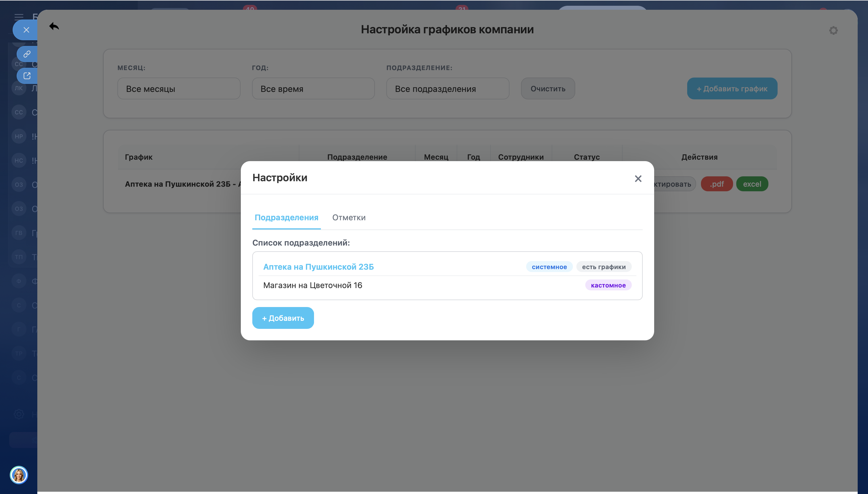Screen dimensions: 868x494
Task: Expand the Год dropdown Все время
Action: pyautogui.click(x=313, y=88)
